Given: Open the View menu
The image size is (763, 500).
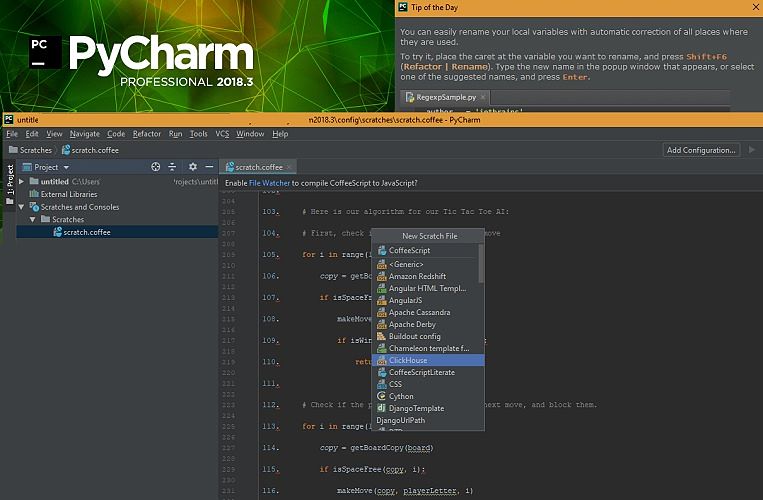Looking at the screenshot, I should pos(54,134).
